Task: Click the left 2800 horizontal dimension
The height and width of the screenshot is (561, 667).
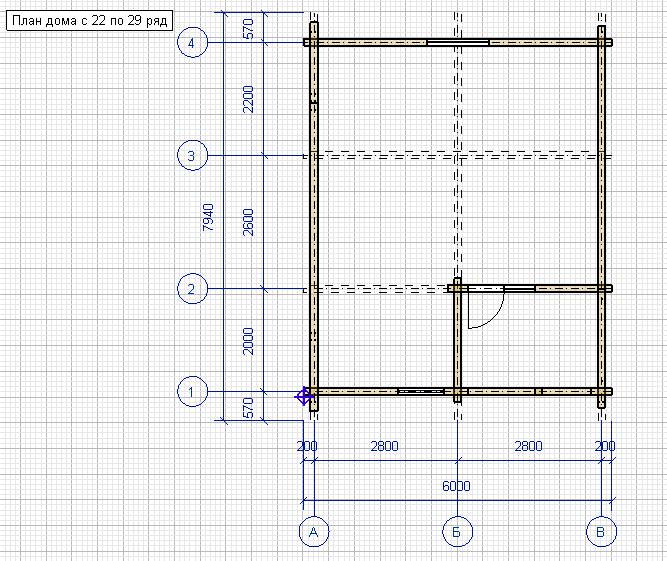Action: pyautogui.click(x=385, y=446)
